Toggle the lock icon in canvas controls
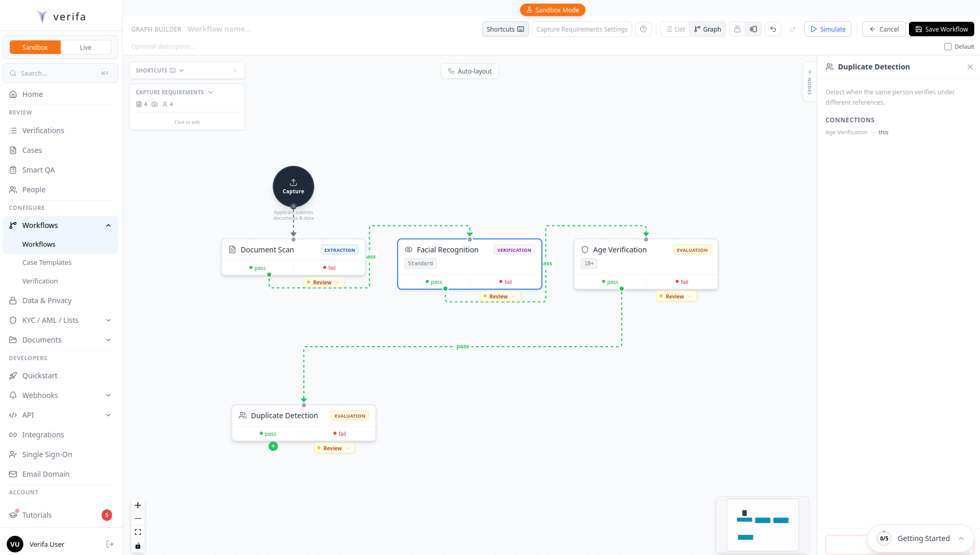 pyautogui.click(x=137, y=546)
